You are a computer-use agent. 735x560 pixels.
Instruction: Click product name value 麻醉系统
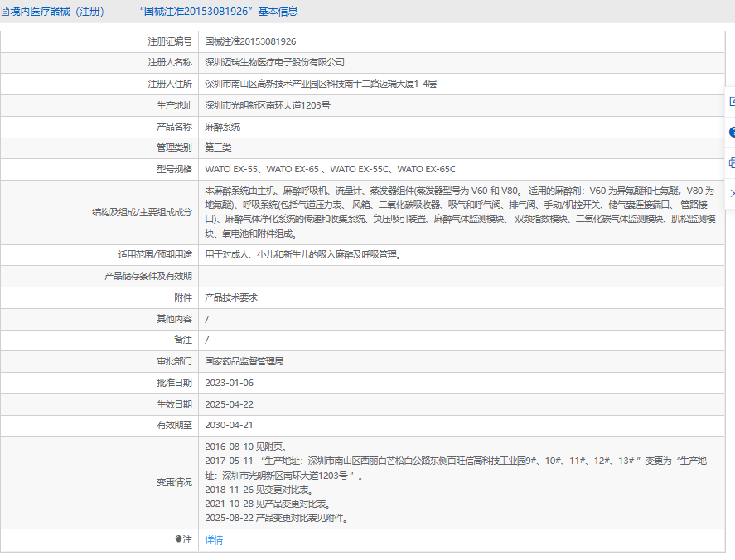[x=222, y=127]
